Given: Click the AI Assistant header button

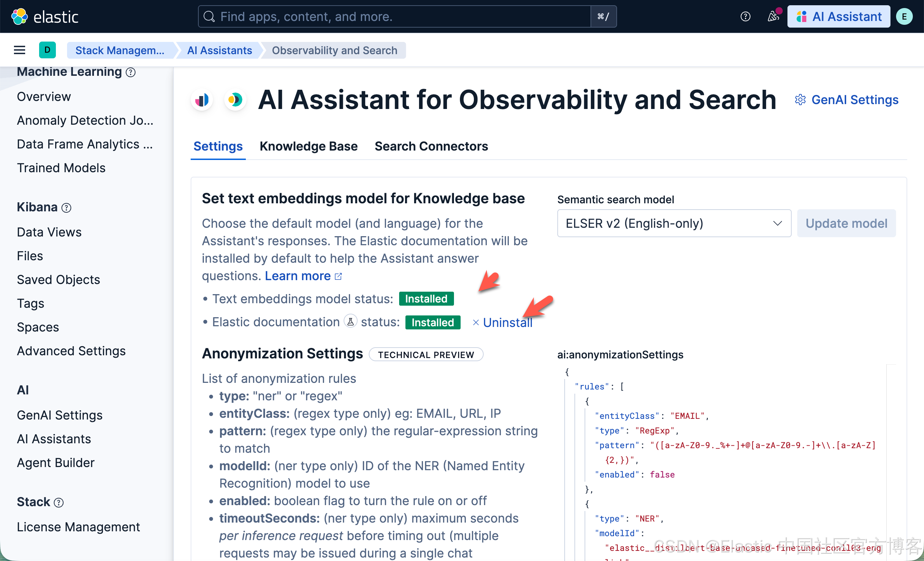Looking at the screenshot, I should (x=838, y=16).
